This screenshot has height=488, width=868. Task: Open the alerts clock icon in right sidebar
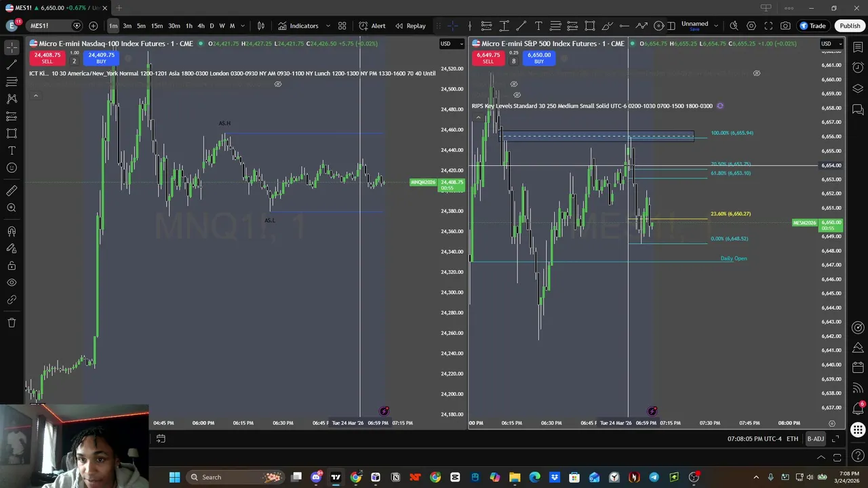858,68
